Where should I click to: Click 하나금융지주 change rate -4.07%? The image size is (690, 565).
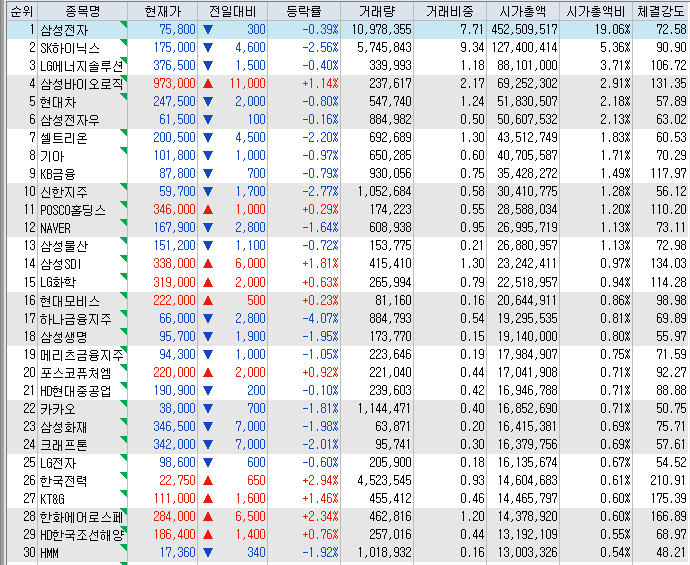pos(320,318)
